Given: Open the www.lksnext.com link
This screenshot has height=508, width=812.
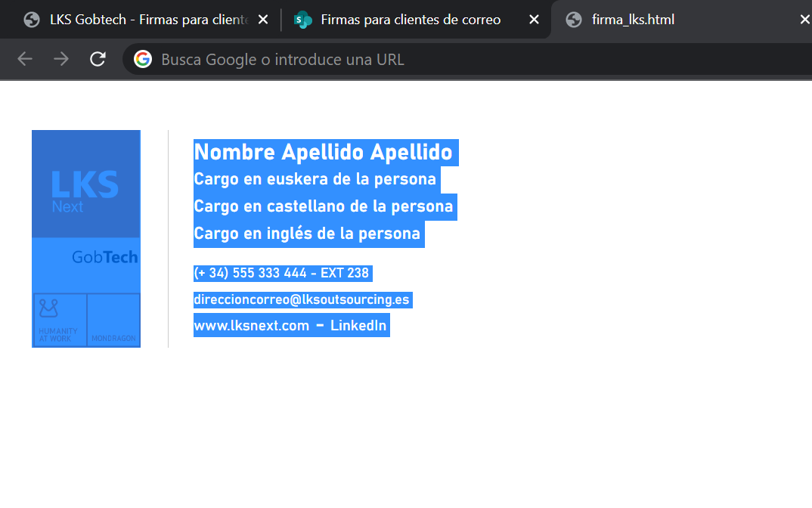Looking at the screenshot, I should (x=251, y=325).
